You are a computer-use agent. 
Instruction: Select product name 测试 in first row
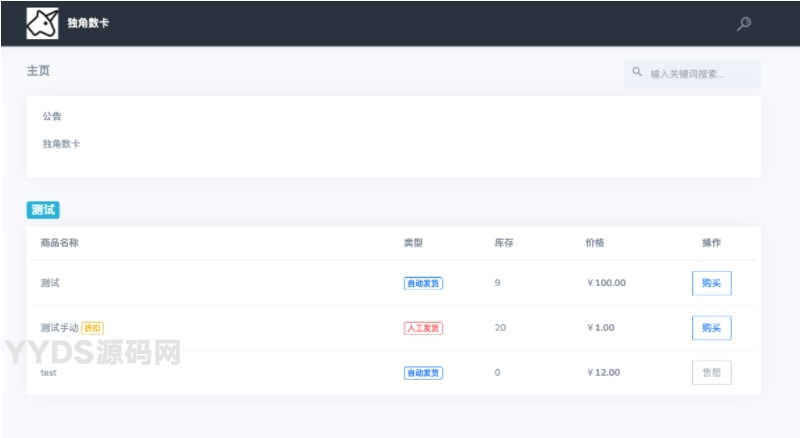tap(50, 283)
